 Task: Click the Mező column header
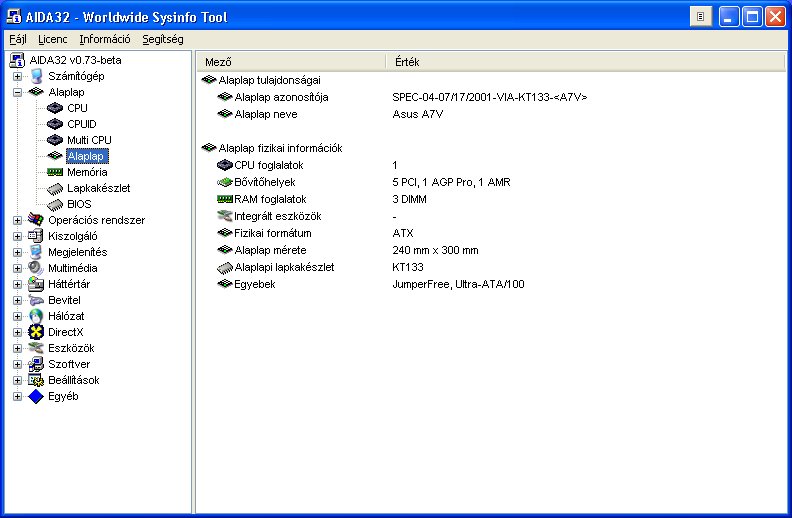290,62
